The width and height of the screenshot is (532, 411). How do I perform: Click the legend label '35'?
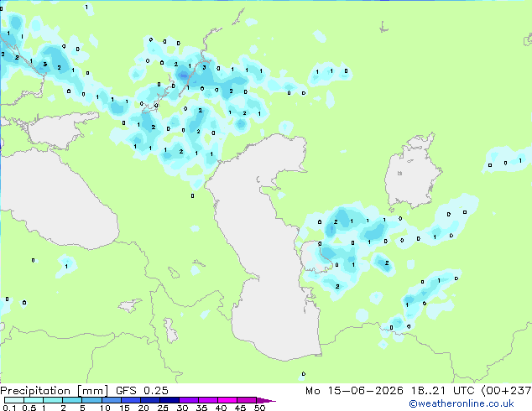201,408
